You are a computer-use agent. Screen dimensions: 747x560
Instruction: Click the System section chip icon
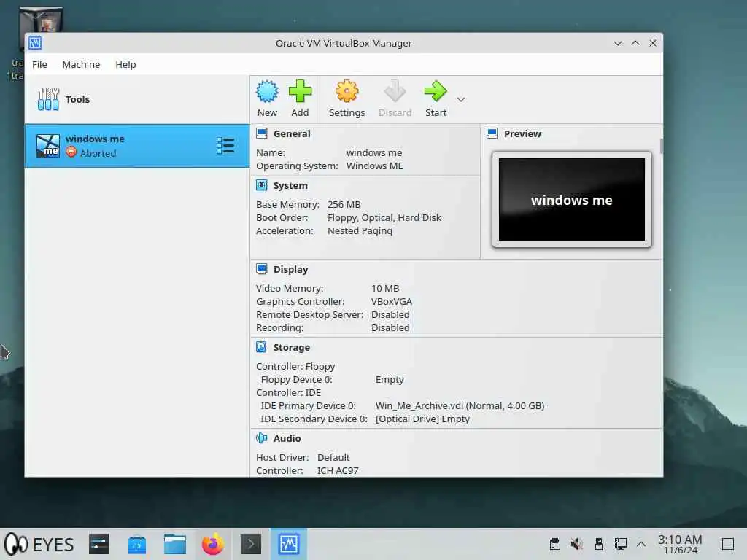click(x=262, y=185)
